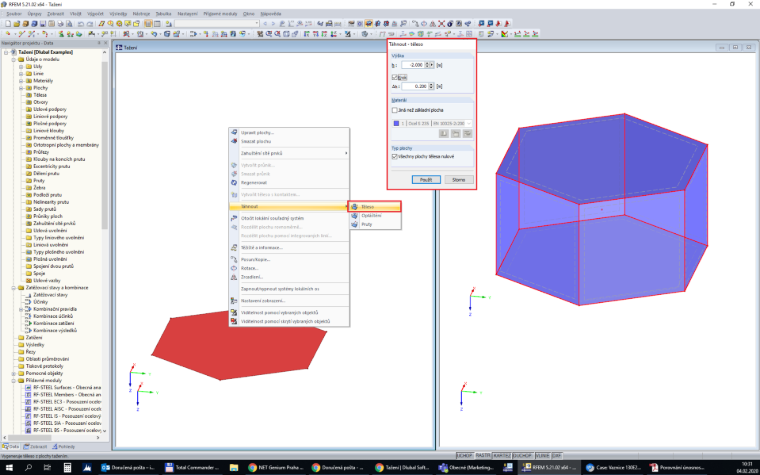Image resolution: width=760 pixels, height=475 pixels.
Task: Open the Přídavné moduly menu
Action: [220, 14]
